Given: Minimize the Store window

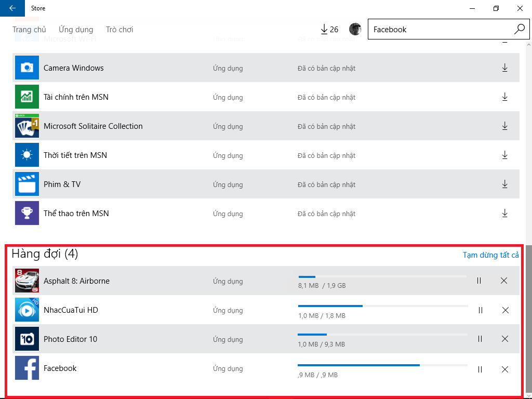Looking at the screenshot, I should click(472, 8).
